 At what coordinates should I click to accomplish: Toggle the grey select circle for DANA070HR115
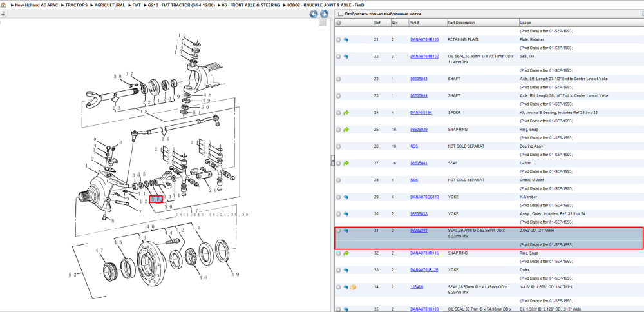[339, 253]
